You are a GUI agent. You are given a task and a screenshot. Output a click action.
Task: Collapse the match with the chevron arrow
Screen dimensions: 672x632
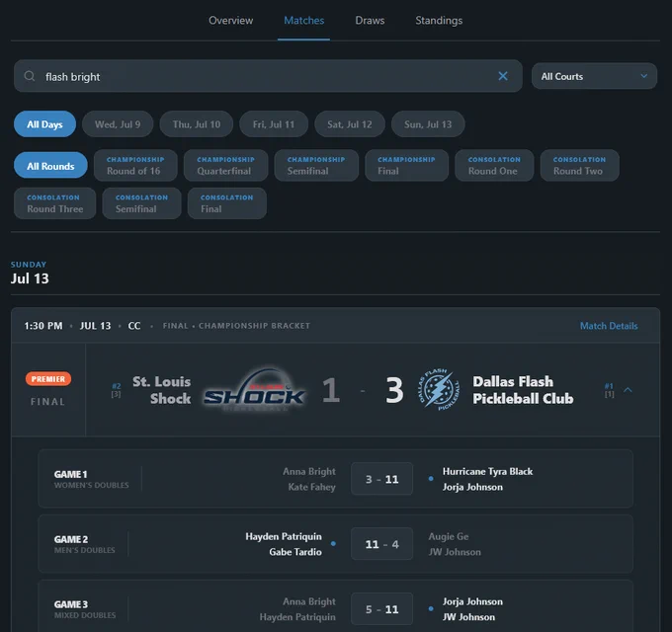point(628,390)
